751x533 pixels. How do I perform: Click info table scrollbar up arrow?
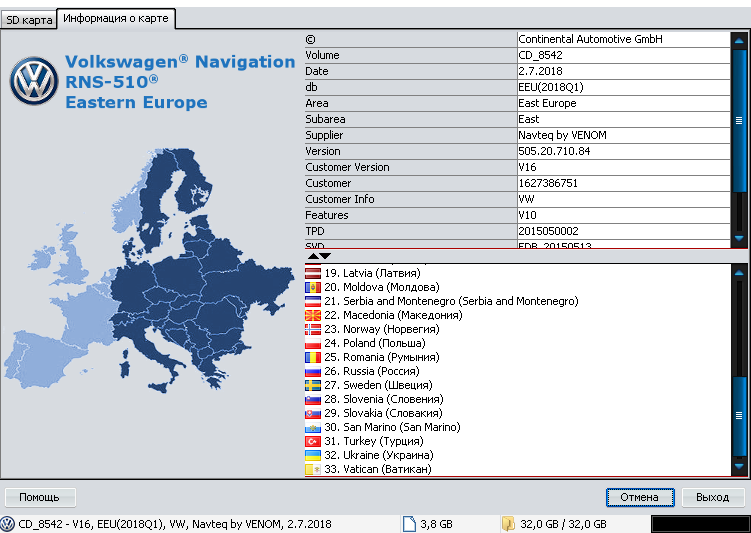coord(739,41)
